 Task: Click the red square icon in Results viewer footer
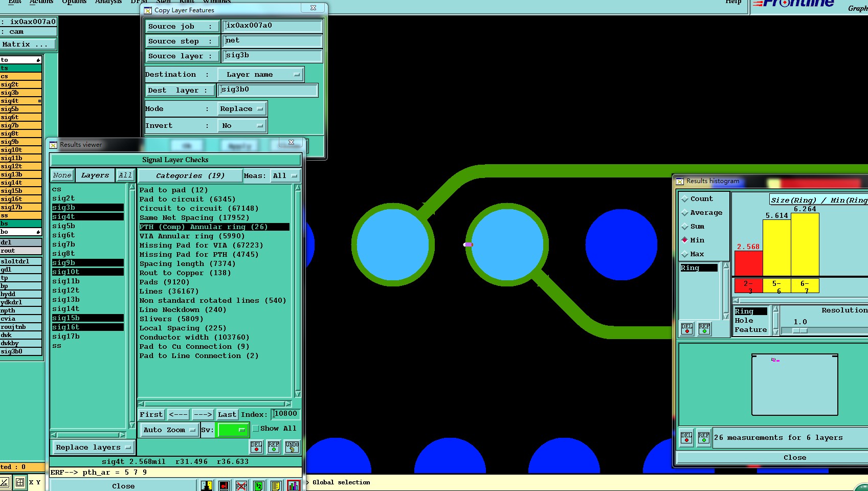pos(224,485)
